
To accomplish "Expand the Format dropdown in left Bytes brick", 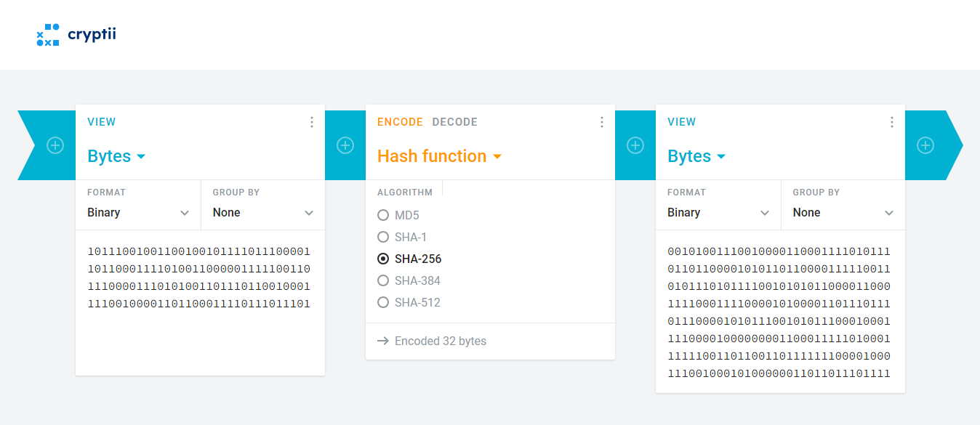I will click(138, 213).
